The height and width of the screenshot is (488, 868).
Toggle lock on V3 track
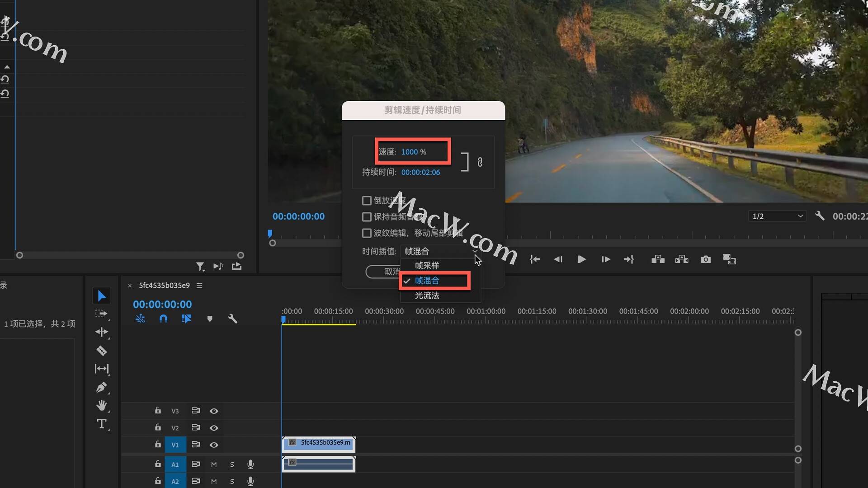click(158, 410)
